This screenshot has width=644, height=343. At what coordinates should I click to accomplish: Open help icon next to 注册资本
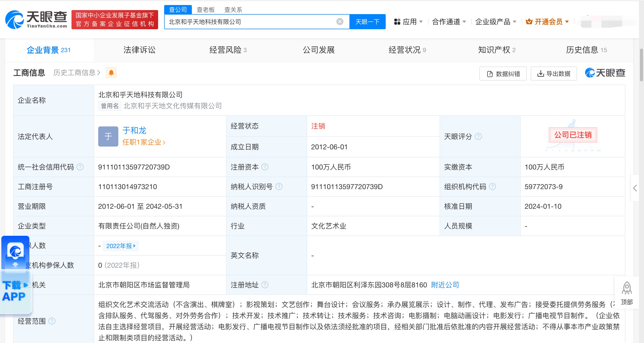[265, 167]
